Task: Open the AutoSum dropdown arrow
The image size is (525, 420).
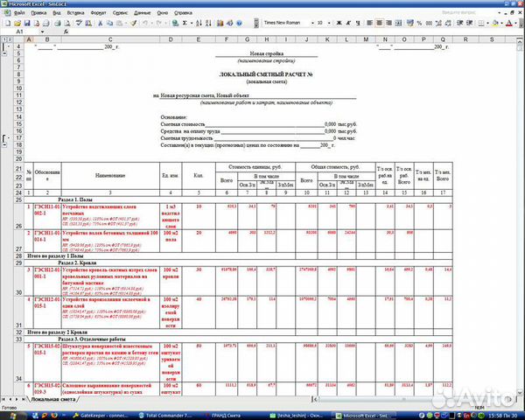Action: [191, 23]
